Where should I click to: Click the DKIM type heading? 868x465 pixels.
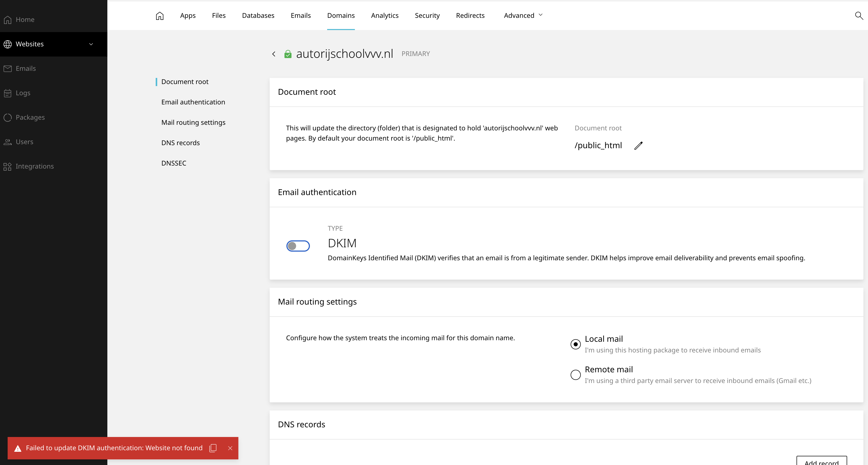pos(342,243)
